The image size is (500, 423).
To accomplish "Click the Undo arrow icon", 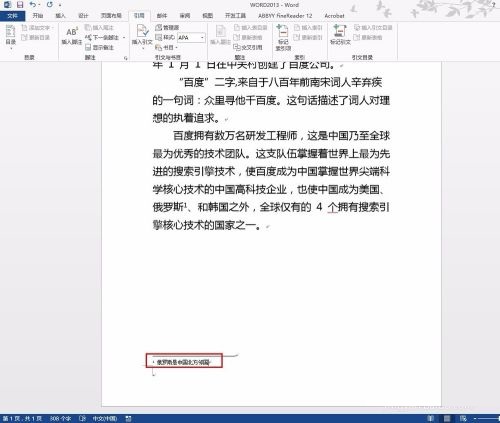I will [33, 5].
